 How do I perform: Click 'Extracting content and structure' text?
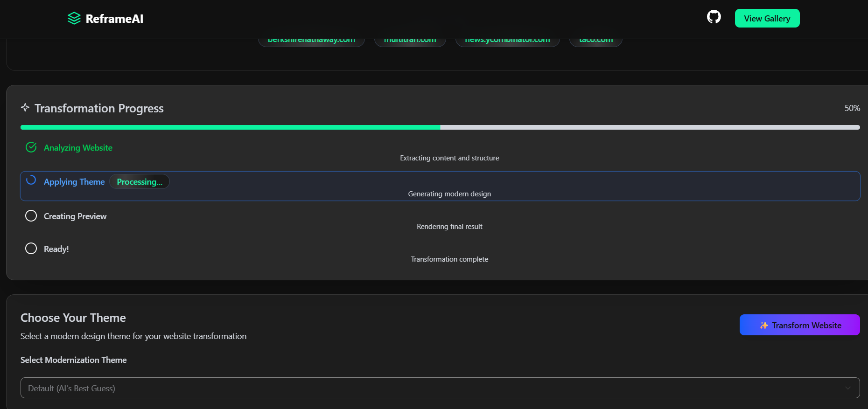coord(449,158)
